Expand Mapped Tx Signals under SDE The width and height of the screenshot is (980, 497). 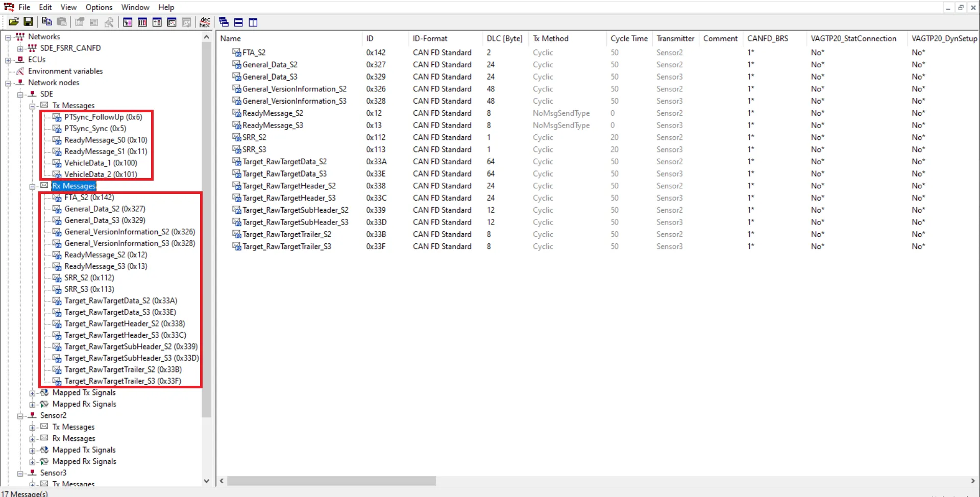click(x=32, y=393)
